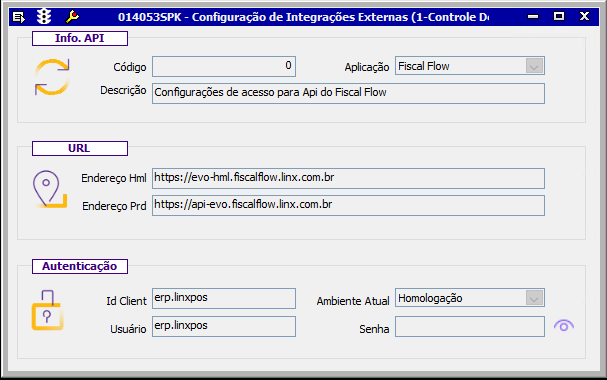The height and width of the screenshot is (380, 607).
Task: Click the Id Client input field
Action: tap(224, 298)
